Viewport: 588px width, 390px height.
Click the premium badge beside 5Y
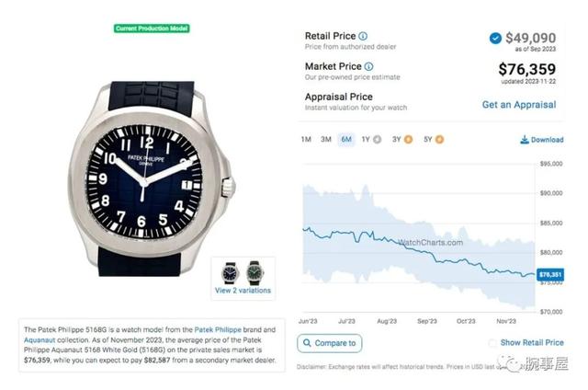click(x=439, y=140)
